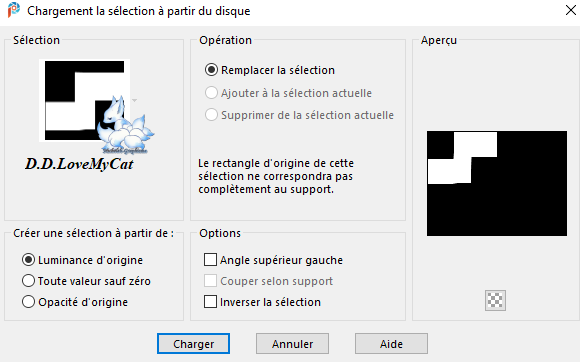Open help with the Aide button
The image size is (580, 362).
click(x=391, y=344)
